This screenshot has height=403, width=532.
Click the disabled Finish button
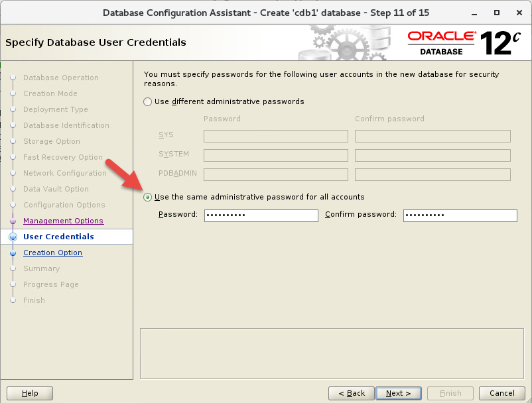pyautogui.click(x=450, y=393)
